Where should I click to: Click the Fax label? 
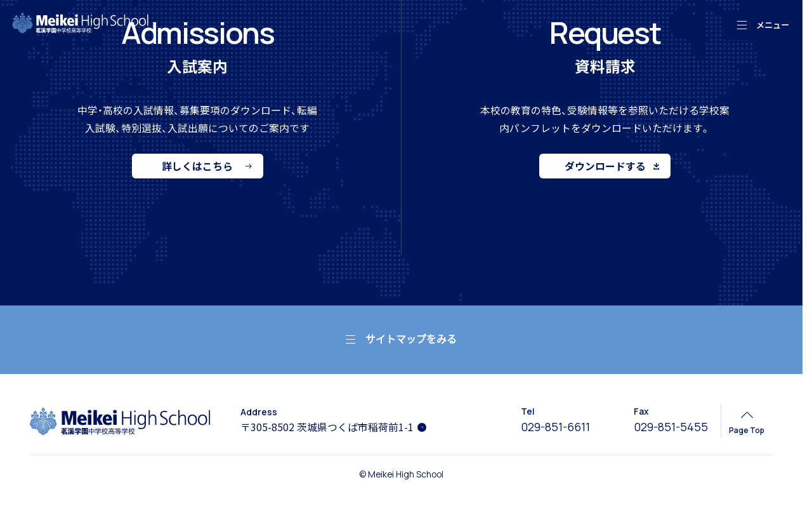641,411
